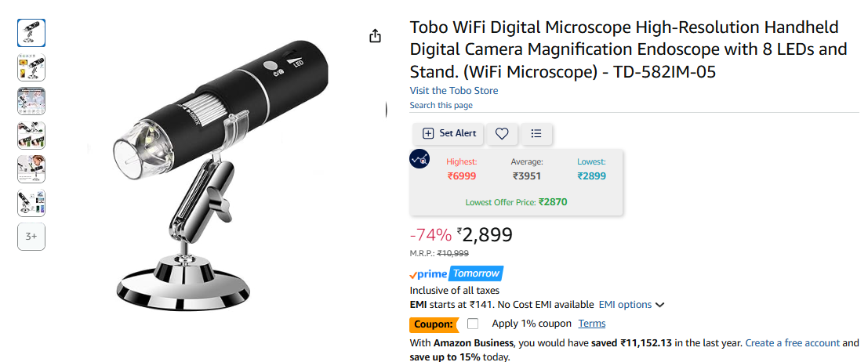Image resolution: width=868 pixels, height=362 pixels.
Task: Select the first product thumbnail
Action: coord(31,33)
